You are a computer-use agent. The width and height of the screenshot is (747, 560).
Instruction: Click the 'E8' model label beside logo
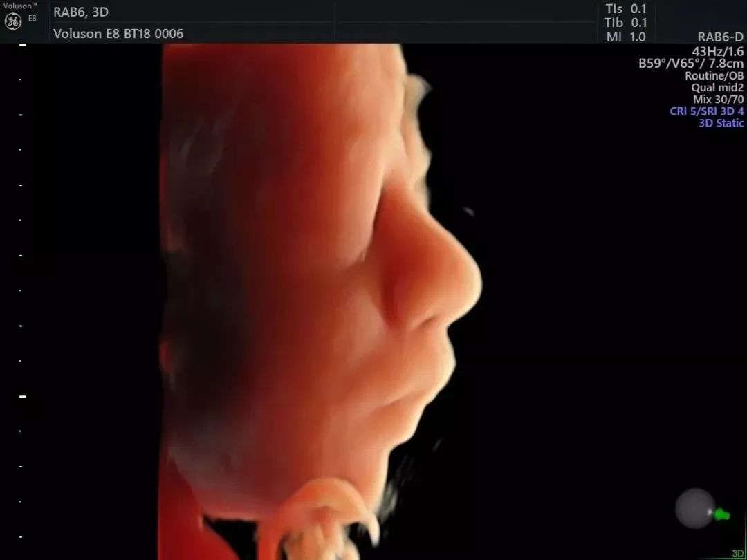pyautogui.click(x=33, y=19)
